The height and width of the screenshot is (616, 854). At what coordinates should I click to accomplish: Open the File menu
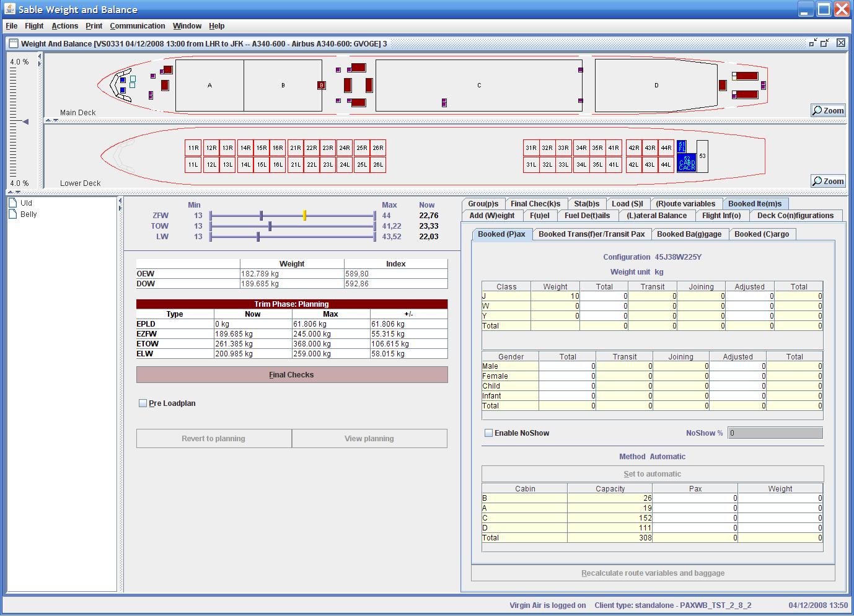tap(12, 26)
